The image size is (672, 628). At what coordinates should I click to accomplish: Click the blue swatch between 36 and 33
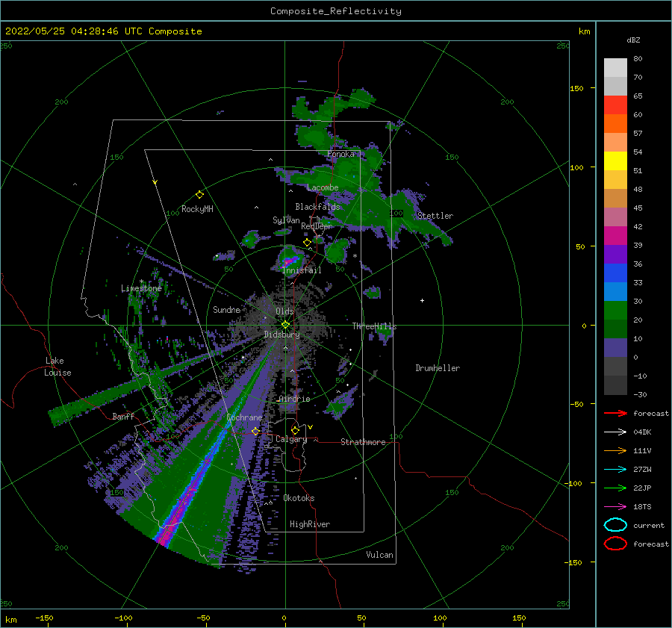pos(615,273)
